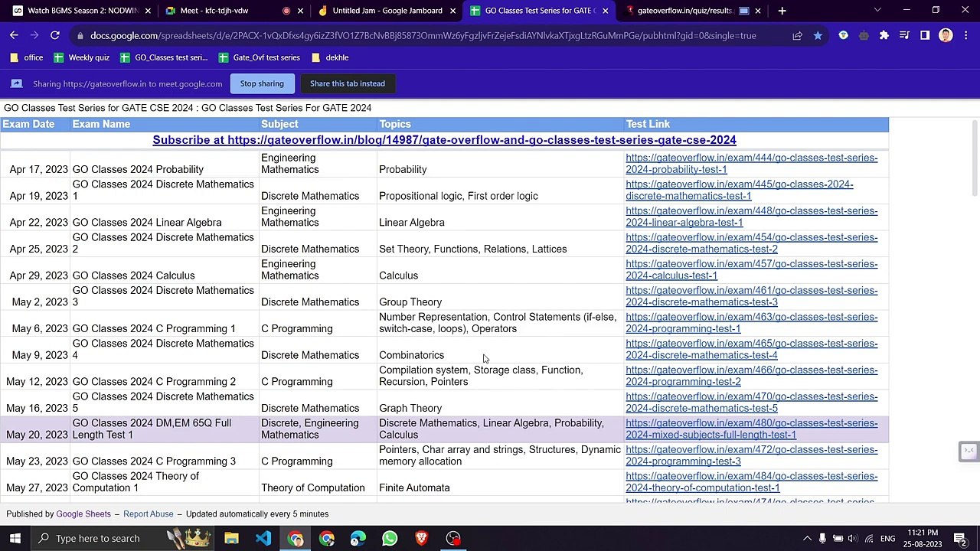Open the dekhle bookmarks folder
980x551 pixels.
point(329,57)
